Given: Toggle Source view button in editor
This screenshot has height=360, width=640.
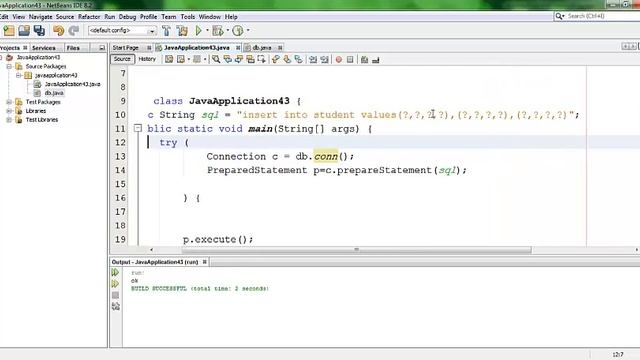Looking at the screenshot, I should coord(122,59).
